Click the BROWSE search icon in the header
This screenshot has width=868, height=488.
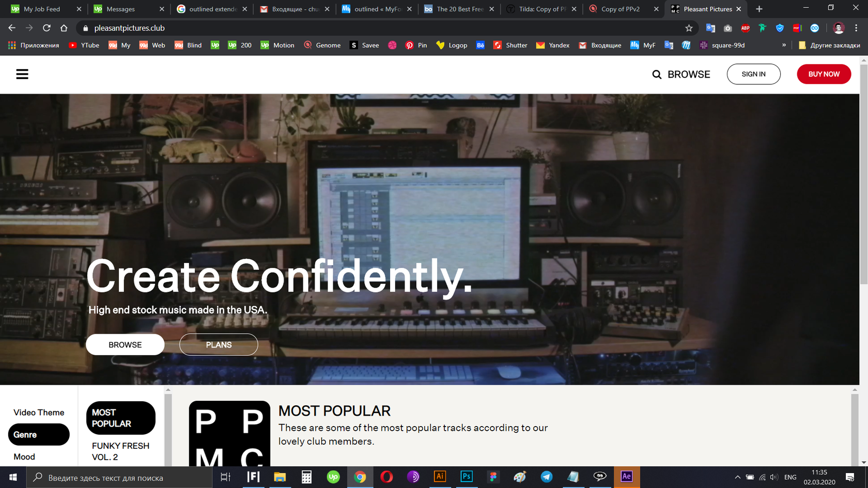pyautogui.click(x=657, y=74)
